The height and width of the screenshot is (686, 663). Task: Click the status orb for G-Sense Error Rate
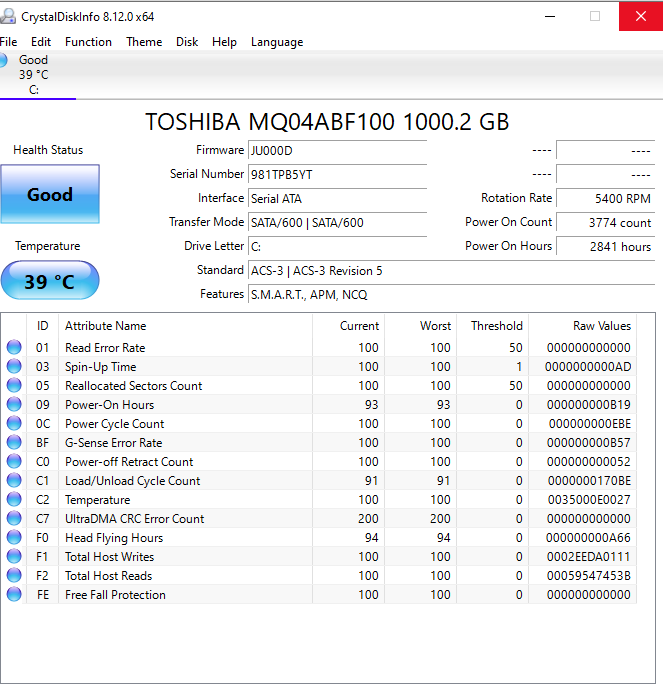[x=14, y=443]
